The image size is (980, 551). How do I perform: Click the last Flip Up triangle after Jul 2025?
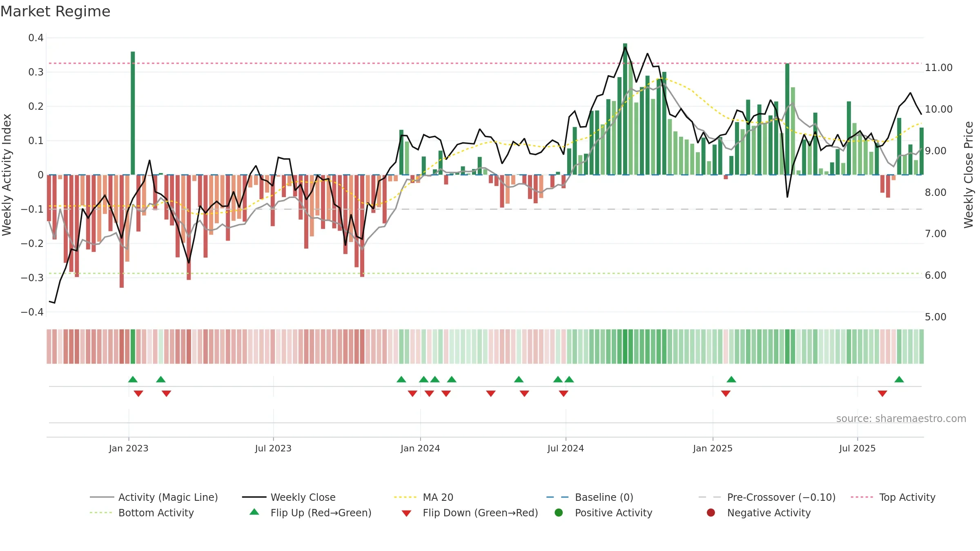[899, 380]
